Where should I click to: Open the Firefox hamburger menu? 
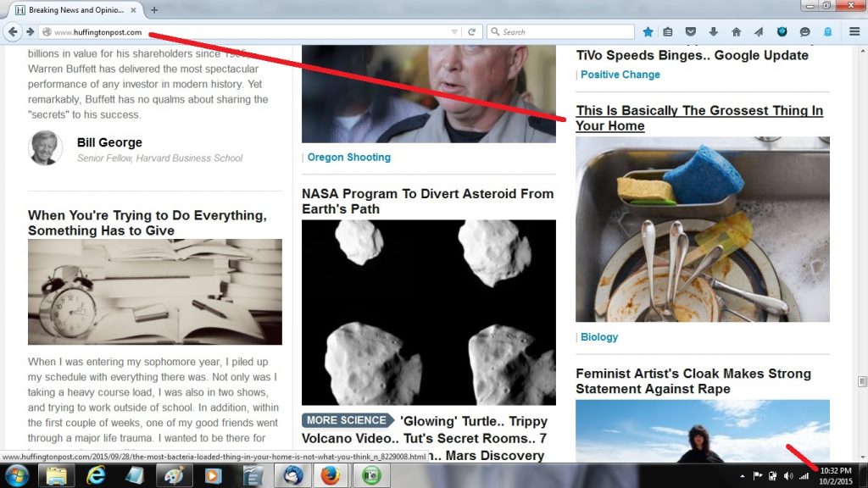coord(854,32)
